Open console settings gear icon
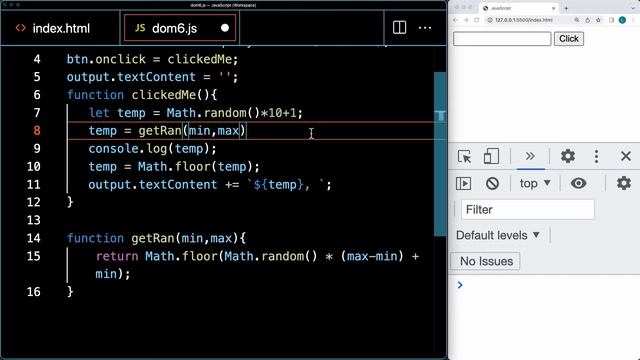The width and height of the screenshot is (640, 360). pos(624,183)
